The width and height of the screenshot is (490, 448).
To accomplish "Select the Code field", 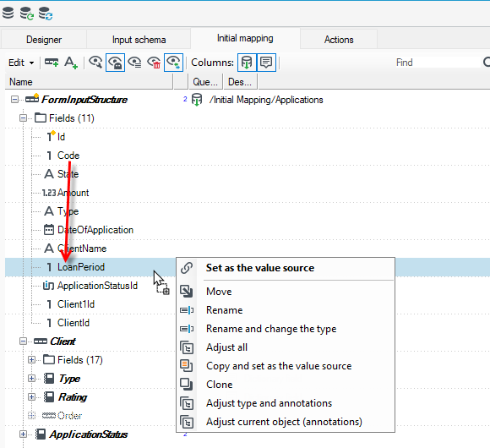I will 68,156.
